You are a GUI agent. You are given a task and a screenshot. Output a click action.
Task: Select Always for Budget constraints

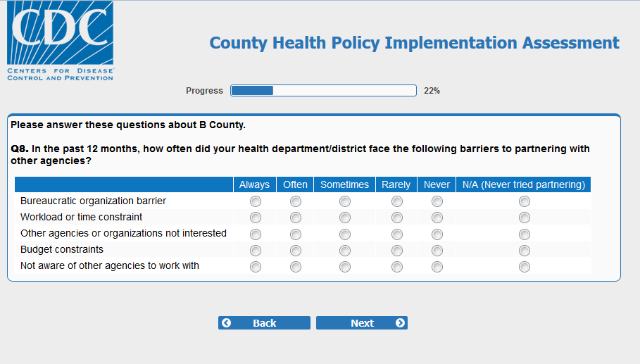point(255,250)
